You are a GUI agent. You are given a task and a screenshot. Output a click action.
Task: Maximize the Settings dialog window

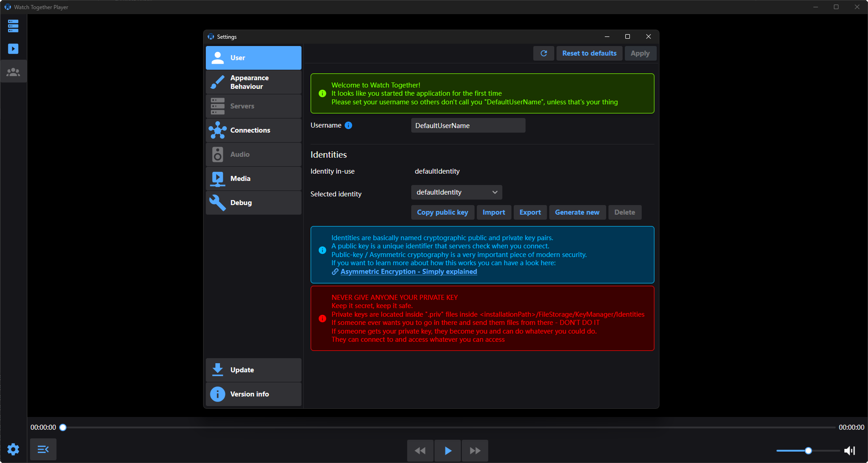[x=628, y=36]
